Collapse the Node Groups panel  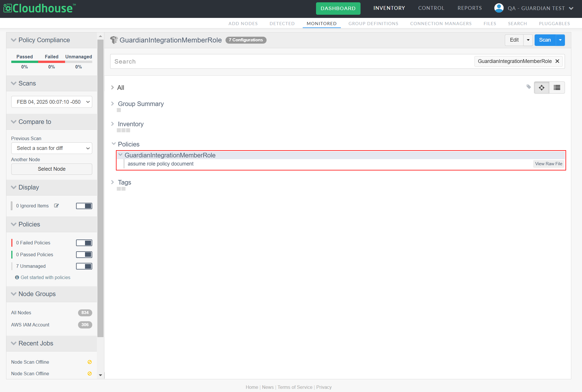click(x=14, y=294)
